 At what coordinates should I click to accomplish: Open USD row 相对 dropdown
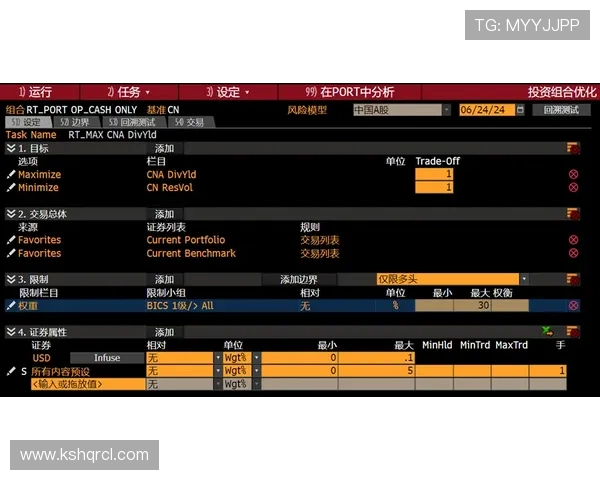218,358
